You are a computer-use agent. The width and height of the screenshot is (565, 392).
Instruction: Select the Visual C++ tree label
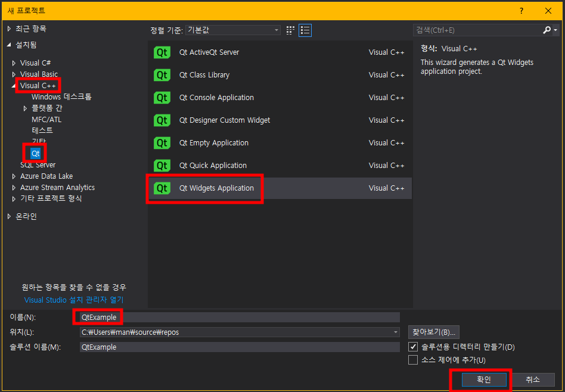[38, 86]
